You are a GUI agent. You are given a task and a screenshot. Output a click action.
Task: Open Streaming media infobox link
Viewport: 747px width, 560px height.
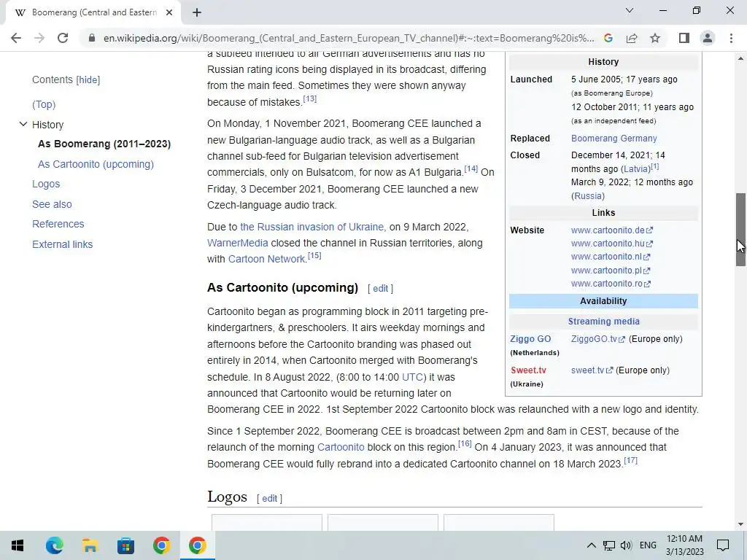coord(603,322)
